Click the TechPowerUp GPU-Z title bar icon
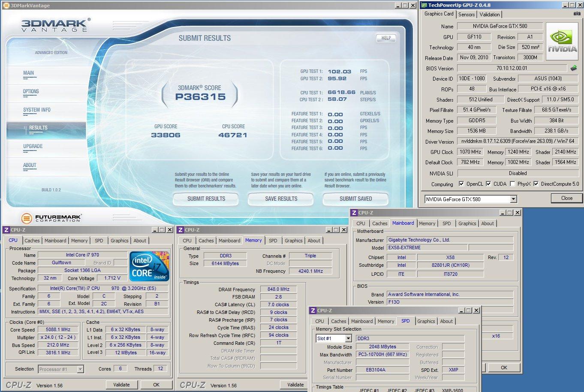This screenshot has width=584, height=392. 424,5
